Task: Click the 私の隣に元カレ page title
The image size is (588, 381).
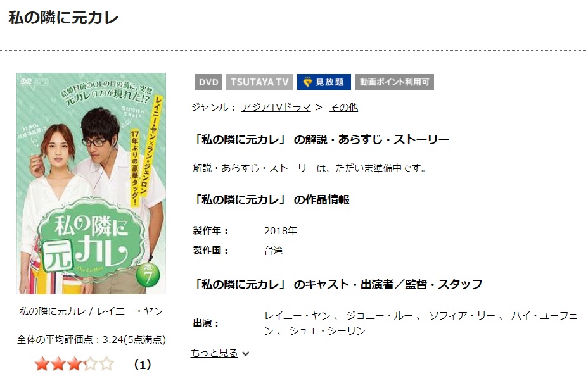Action: (x=63, y=18)
